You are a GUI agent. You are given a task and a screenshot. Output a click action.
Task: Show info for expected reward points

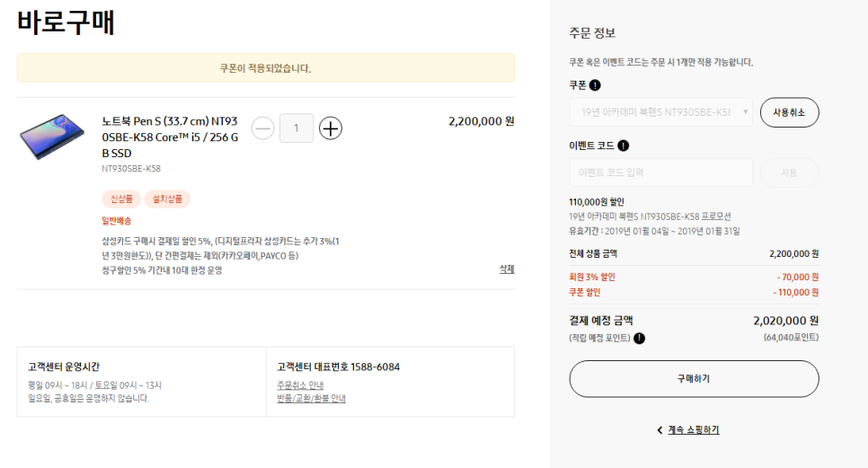pyautogui.click(x=639, y=338)
